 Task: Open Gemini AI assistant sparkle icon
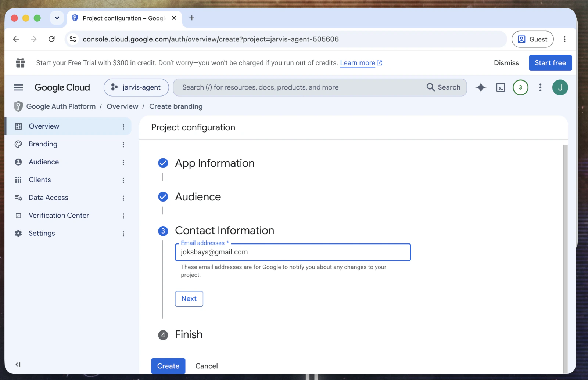(481, 87)
